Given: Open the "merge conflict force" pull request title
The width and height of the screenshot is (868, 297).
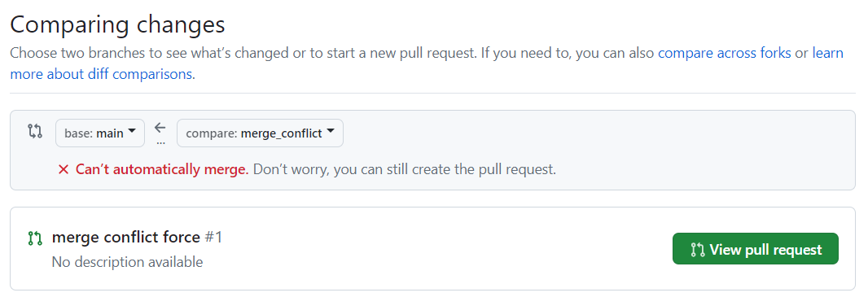Looking at the screenshot, I should click(125, 238).
